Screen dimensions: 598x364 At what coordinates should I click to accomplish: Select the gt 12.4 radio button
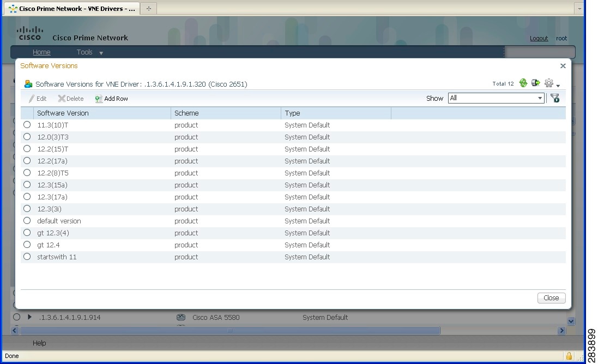coord(27,244)
